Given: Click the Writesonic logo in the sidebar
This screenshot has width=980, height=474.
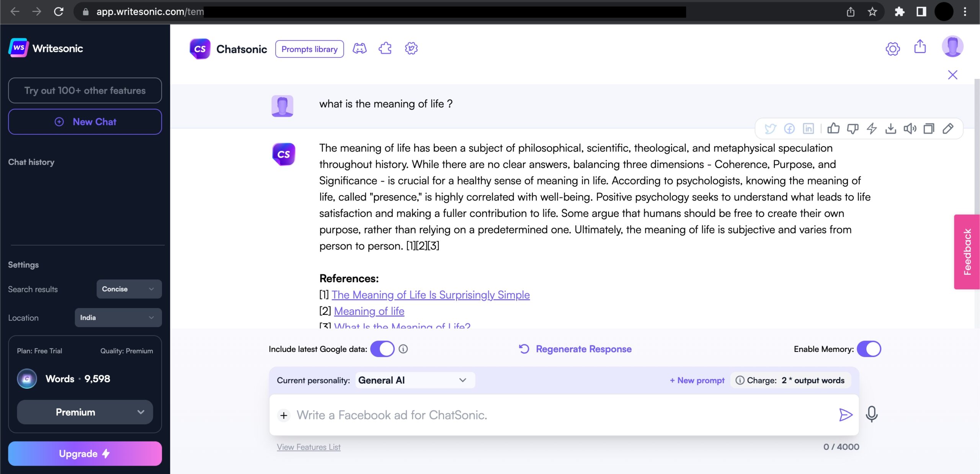Looking at the screenshot, I should (46, 48).
